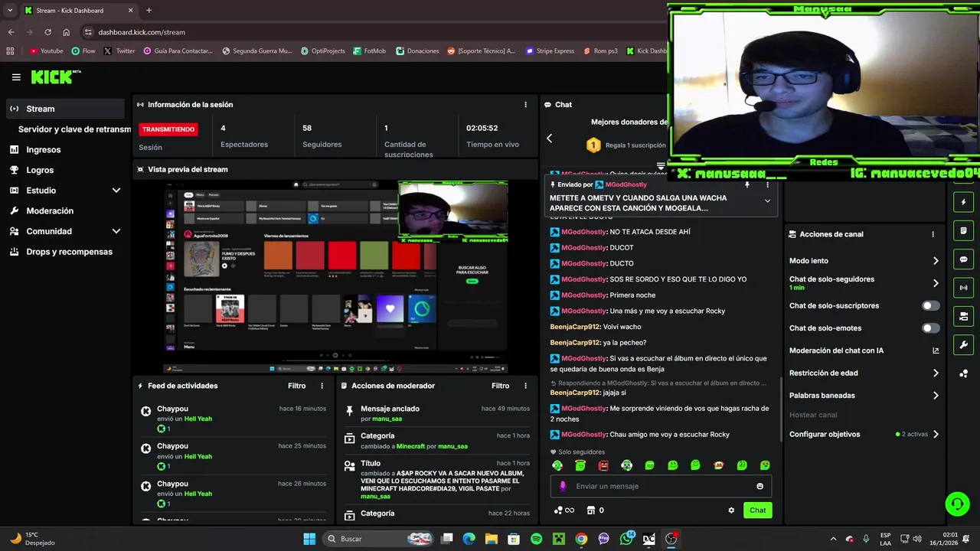Open Información de la sesión options menu
980x551 pixels.
click(x=525, y=105)
